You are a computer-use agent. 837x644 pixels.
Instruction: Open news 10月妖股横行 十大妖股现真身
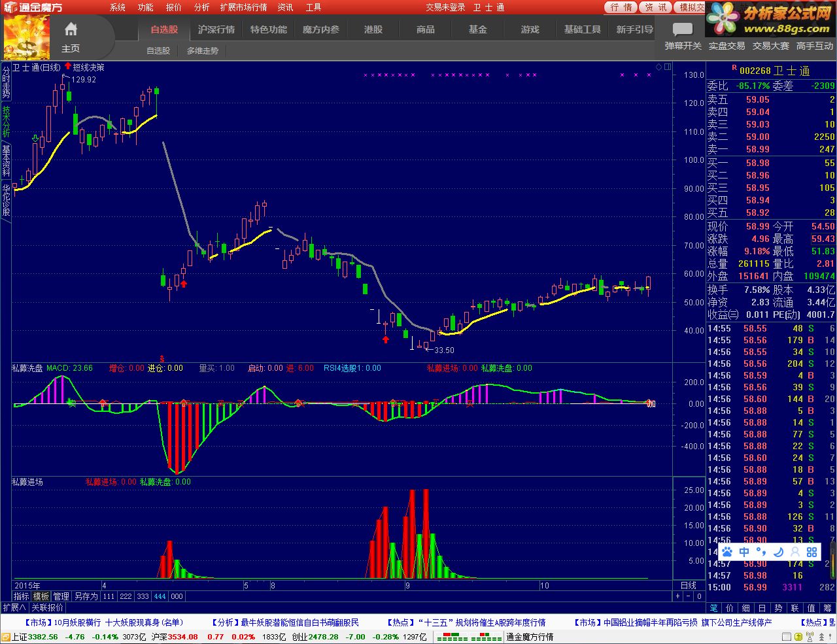tap(103, 622)
